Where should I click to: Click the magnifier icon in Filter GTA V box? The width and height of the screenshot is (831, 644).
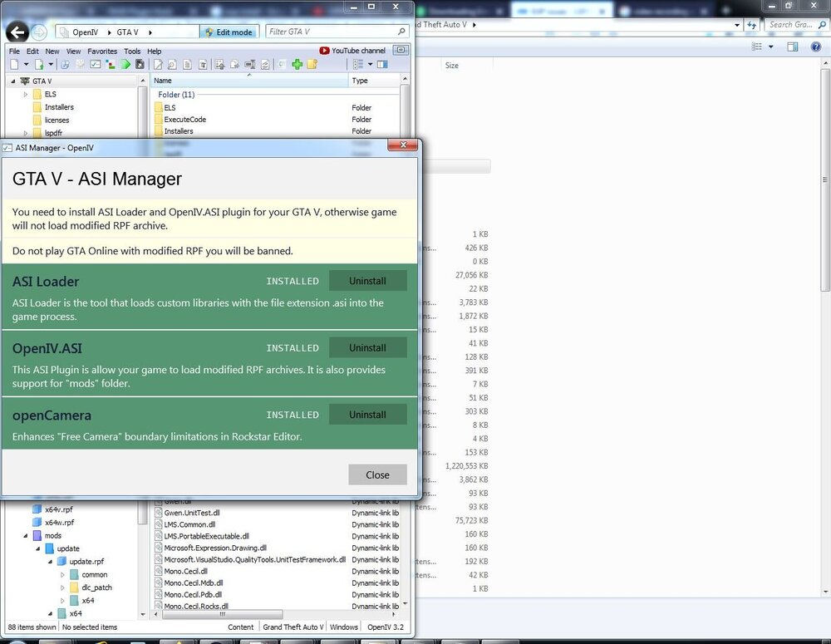tap(401, 32)
